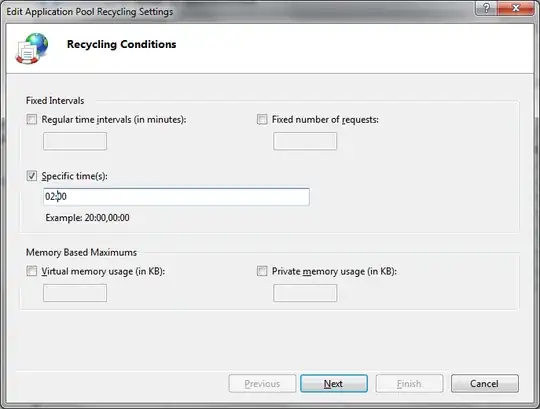Click the 'Fixed Intervals' group label
Image resolution: width=540 pixels, height=409 pixels.
pyautogui.click(x=55, y=101)
